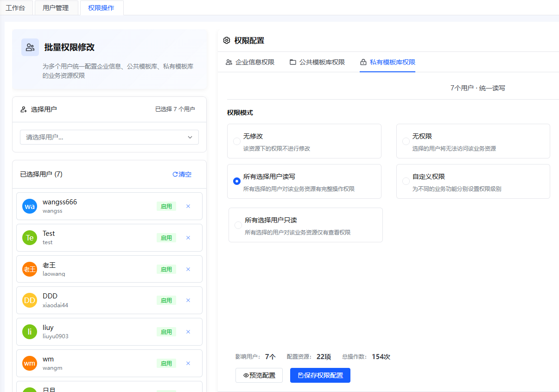Click the folder icon on 公共模板库权限 tab
The width and height of the screenshot is (559, 392).
pyautogui.click(x=293, y=62)
